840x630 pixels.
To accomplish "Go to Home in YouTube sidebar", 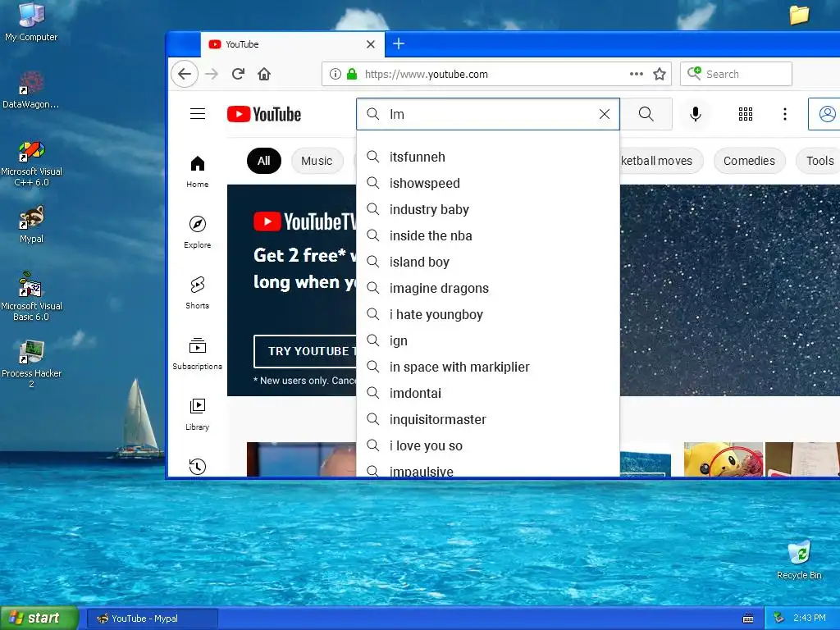I will pos(198,171).
